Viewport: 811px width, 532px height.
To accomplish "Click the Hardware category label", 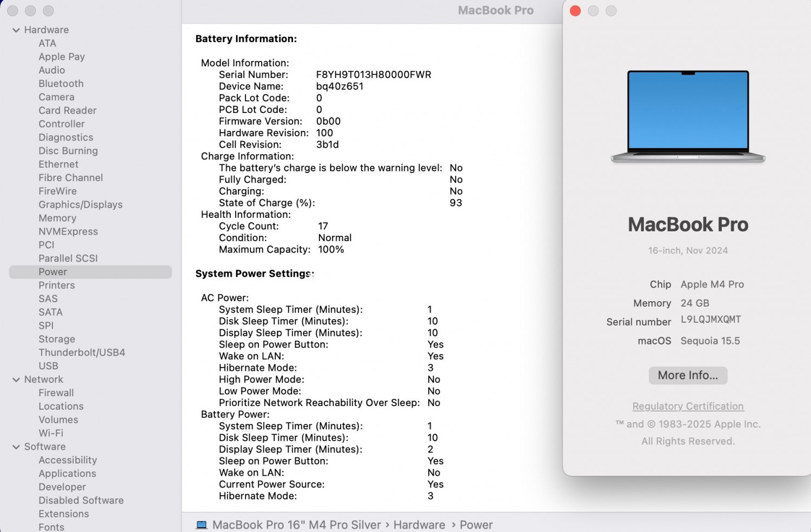I will [x=46, y=30].
